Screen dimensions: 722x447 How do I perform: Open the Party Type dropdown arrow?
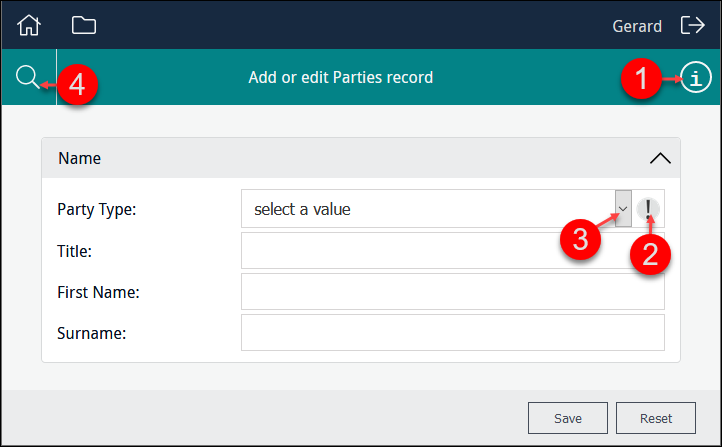[622, 209]
